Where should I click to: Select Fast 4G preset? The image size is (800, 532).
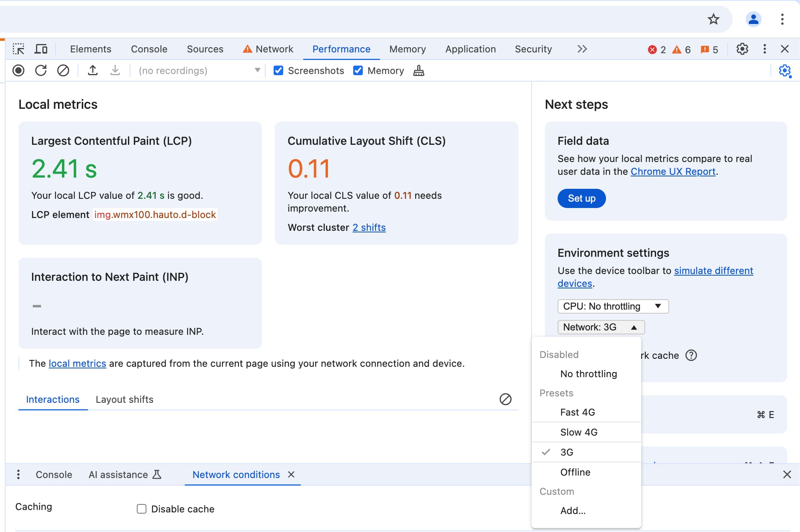(x=586, y=412)
